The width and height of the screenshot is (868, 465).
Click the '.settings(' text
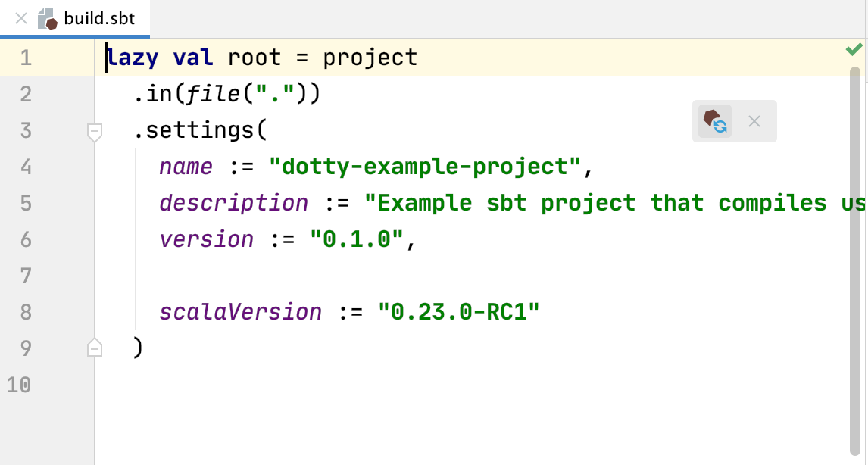(x=201, y=131)
